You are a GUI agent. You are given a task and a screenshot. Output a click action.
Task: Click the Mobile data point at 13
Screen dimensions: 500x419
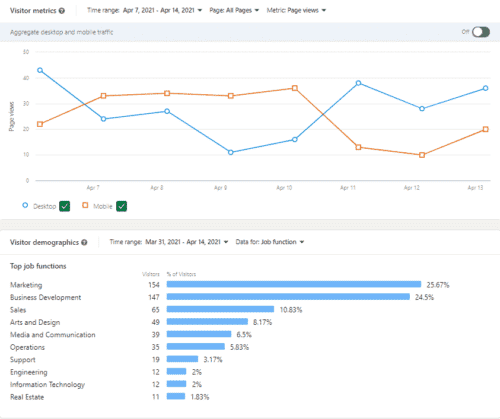[358, 147]
